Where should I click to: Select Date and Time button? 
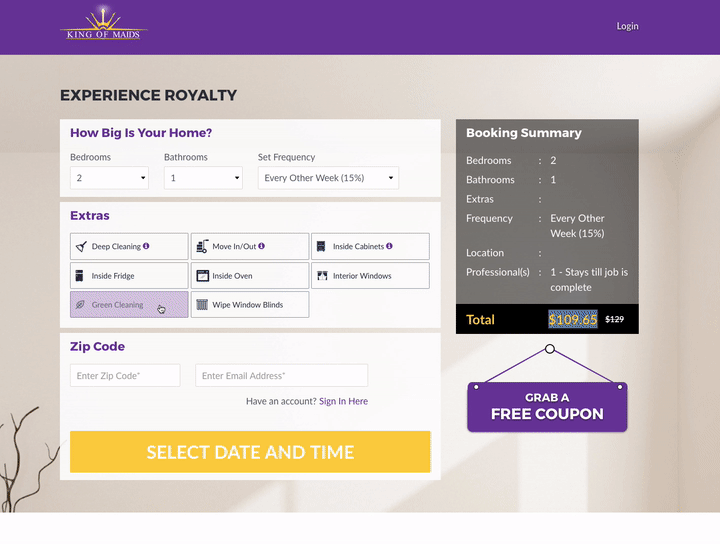pos(250,452)
